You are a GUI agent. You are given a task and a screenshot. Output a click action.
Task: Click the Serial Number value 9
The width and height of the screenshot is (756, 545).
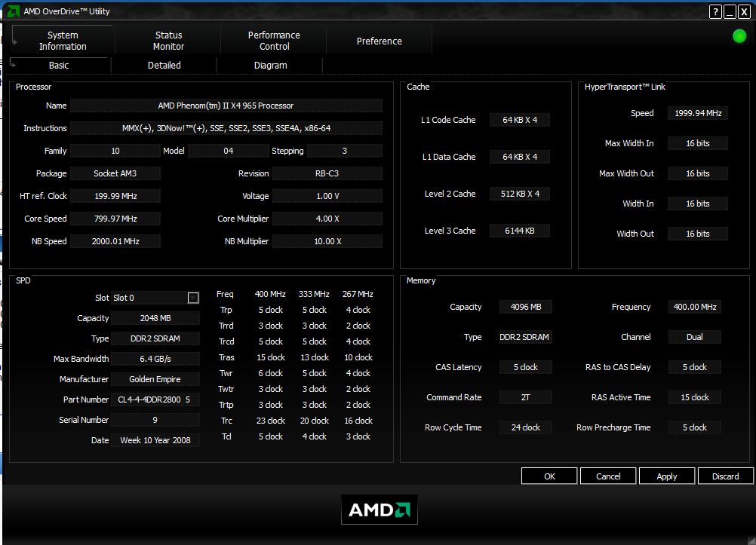coord(155,420)
